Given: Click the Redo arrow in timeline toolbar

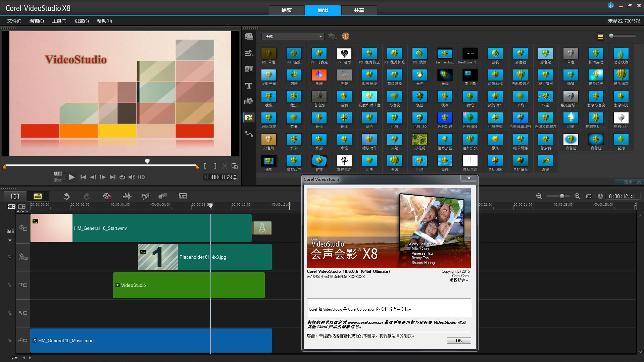Looking at the screenshot, I should [87, 196].
